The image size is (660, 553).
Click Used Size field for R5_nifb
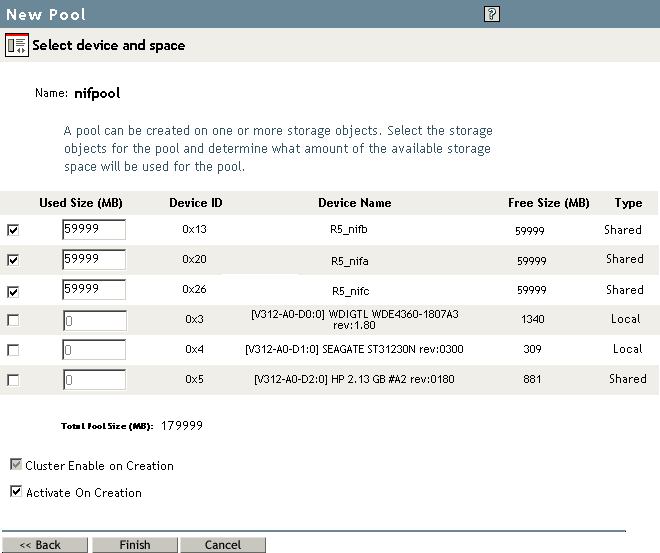click(94, 229)
